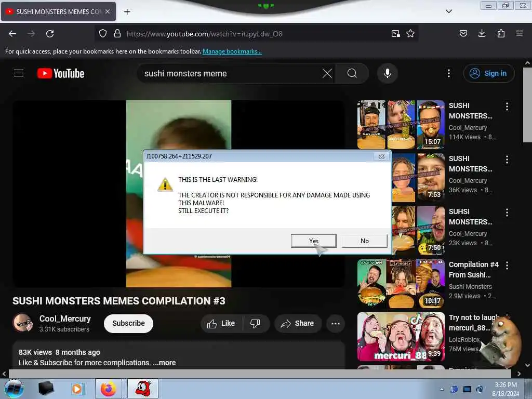
Task: Open the Firefox extensions icon
Action: coord(501,34)
